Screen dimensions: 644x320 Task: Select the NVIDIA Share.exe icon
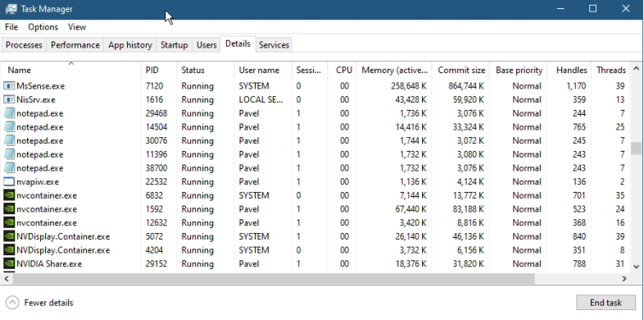pos(9,263)
